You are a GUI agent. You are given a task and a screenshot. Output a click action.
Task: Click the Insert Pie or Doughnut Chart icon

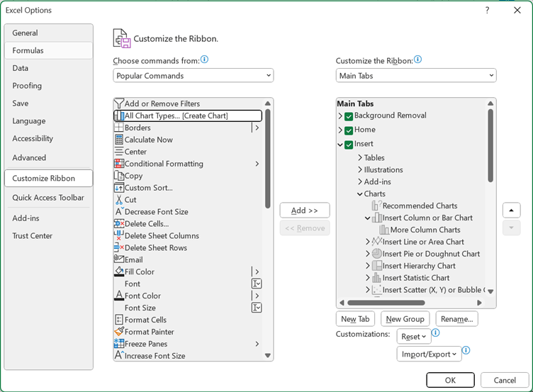(377, 254)
